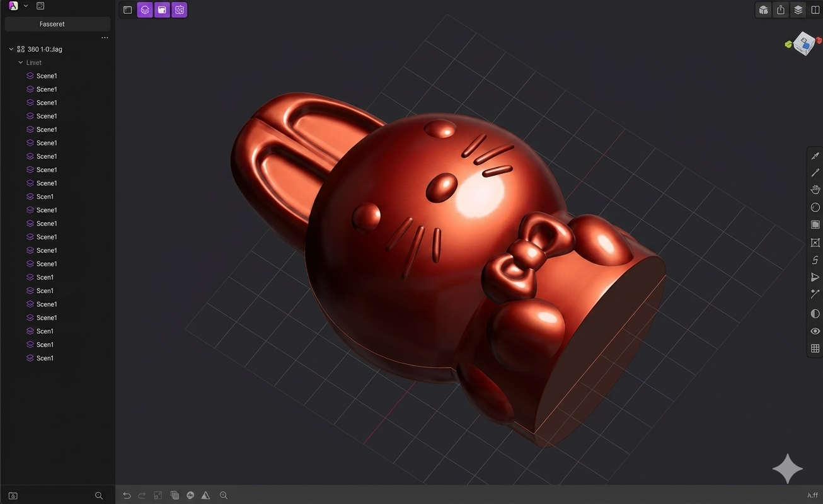823x504 pixels.
Task: Select the bounding box transform tool
Action: click(x=815, y=243)
